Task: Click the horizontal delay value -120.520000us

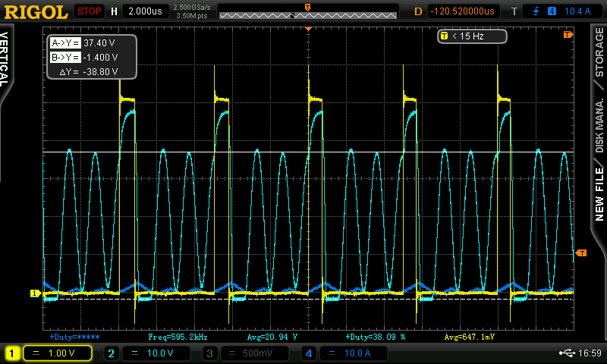Action: point(462,11)
